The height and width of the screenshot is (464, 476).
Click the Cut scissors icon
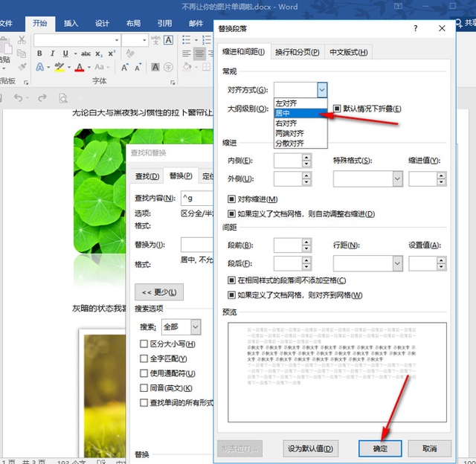coord(22,39)
